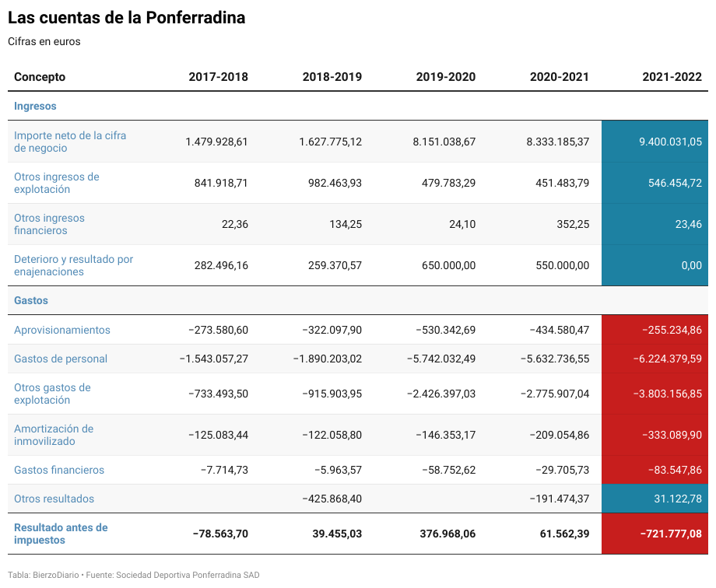
Task: Click the '2017-2018' column header
Action: (218, 77)
